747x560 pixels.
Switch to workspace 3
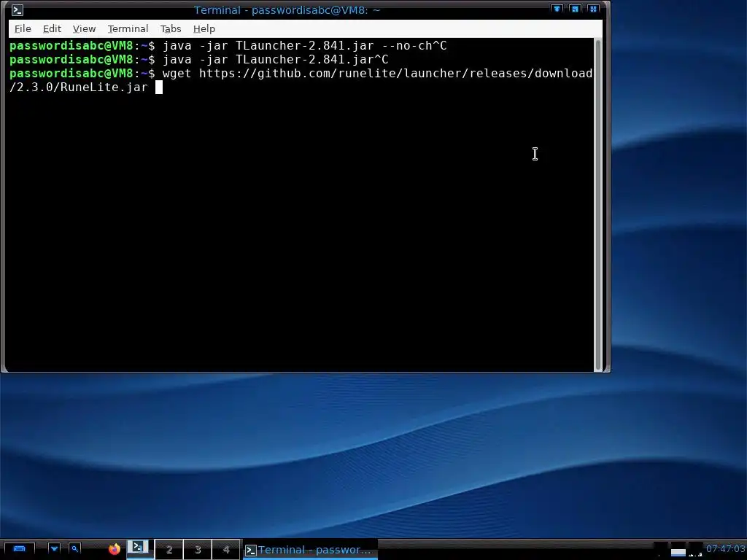coord(197,550)
